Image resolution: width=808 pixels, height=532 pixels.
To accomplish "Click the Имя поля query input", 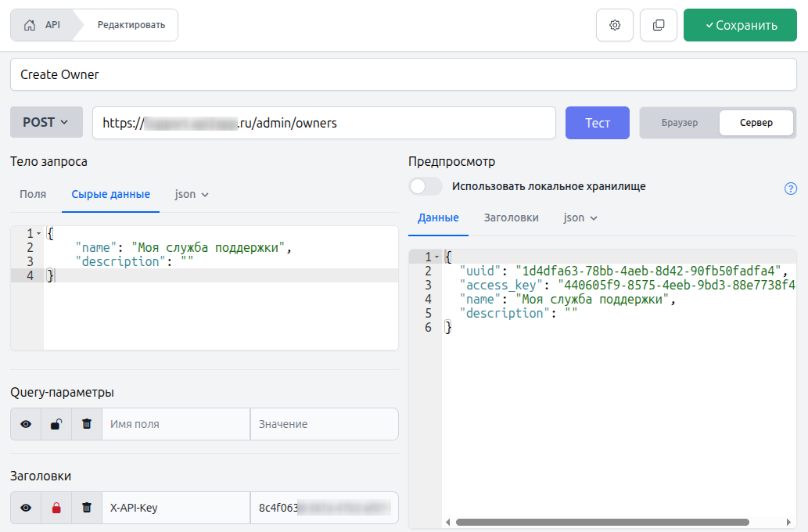I will click(x=176, y=424).
